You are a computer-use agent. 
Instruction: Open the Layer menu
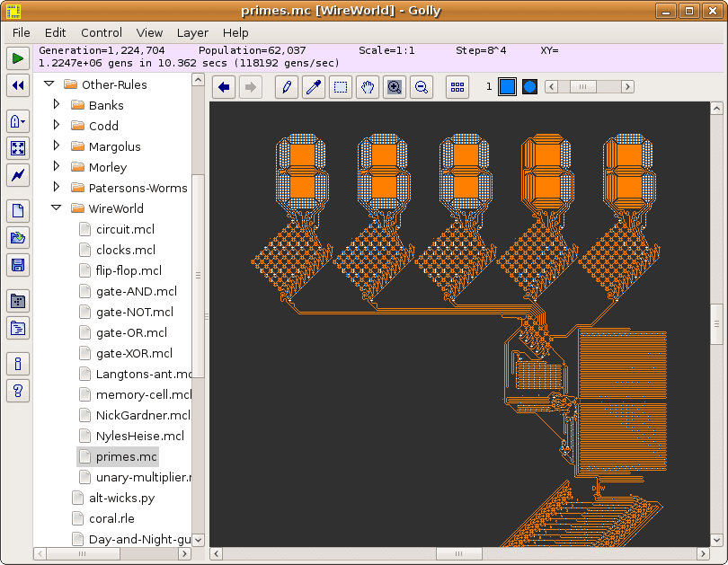pos(192,32)
